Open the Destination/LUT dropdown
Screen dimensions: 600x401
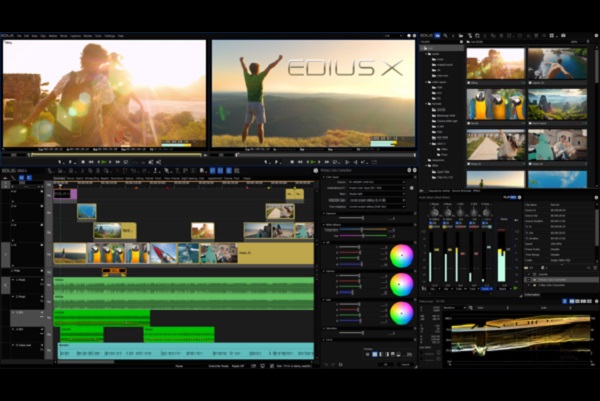tap(377, 188)
